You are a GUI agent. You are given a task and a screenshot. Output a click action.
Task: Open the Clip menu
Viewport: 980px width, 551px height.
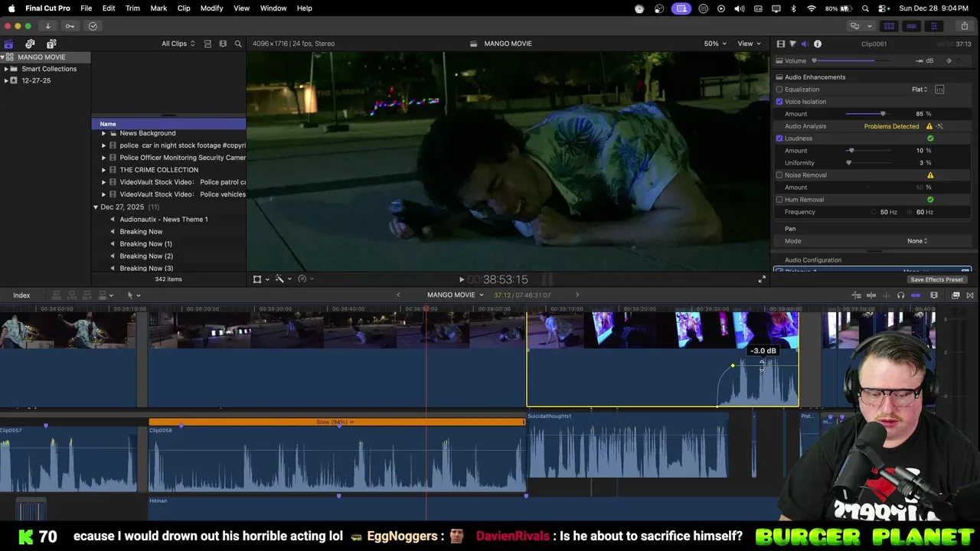coord(184,8)
